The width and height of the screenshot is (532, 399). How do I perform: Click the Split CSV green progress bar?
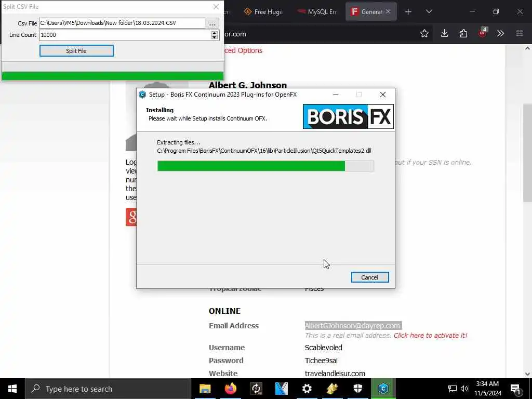click(113, 76)
